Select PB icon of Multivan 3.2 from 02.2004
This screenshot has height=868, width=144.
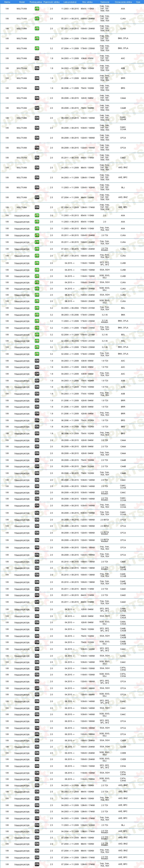coord(37,38)
